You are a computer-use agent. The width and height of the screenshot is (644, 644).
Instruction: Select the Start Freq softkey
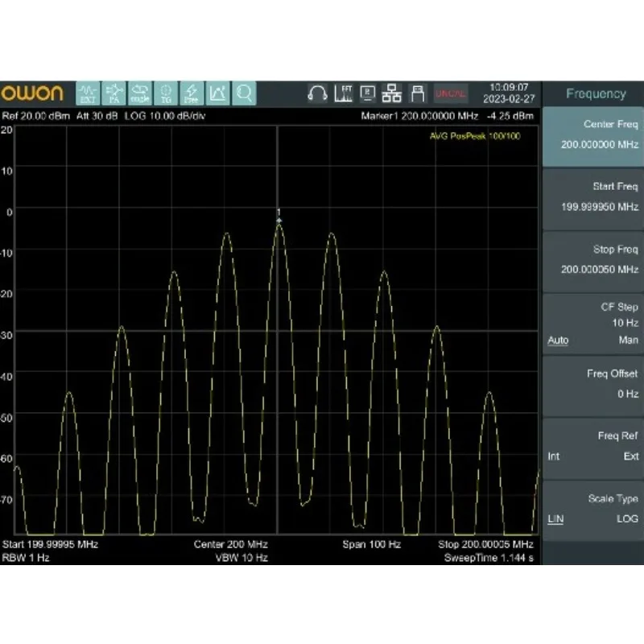click(x=592, y=197)
